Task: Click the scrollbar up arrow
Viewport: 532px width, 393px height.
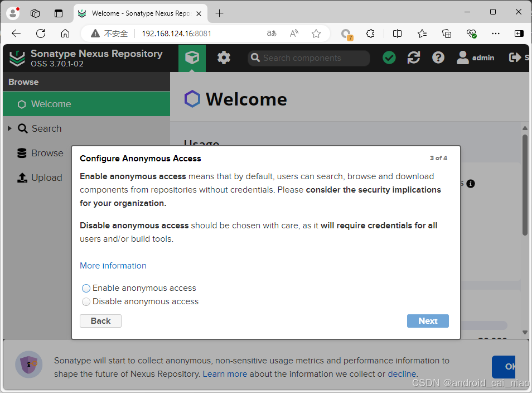Action: tap(525, 128)
